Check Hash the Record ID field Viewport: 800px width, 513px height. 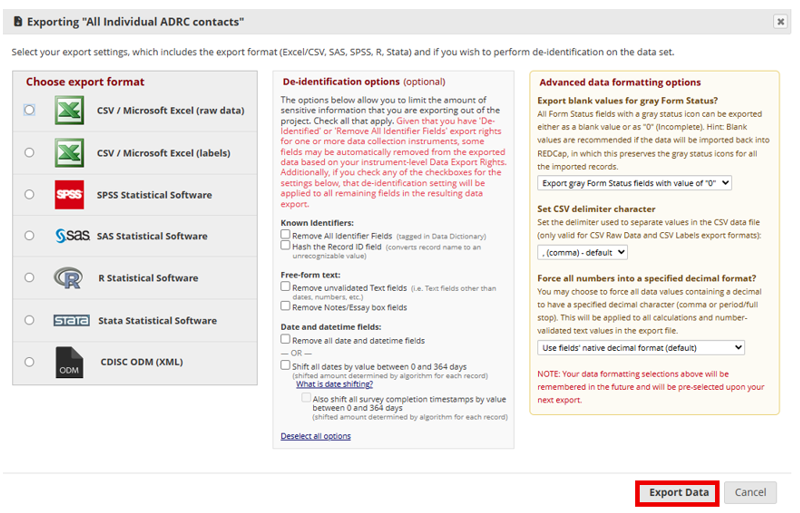coord(285,245)
